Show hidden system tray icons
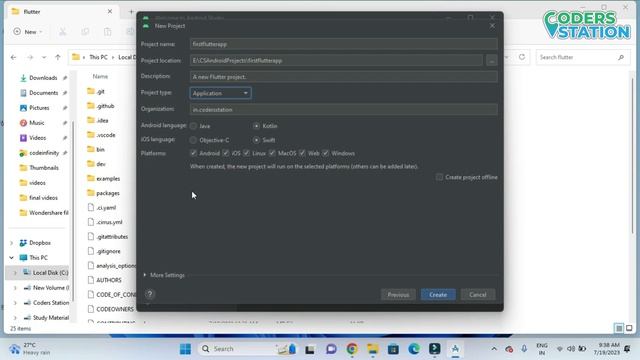The width and height of the screenshot is (640, 360). pyautogui.click(x=494, y=349)
